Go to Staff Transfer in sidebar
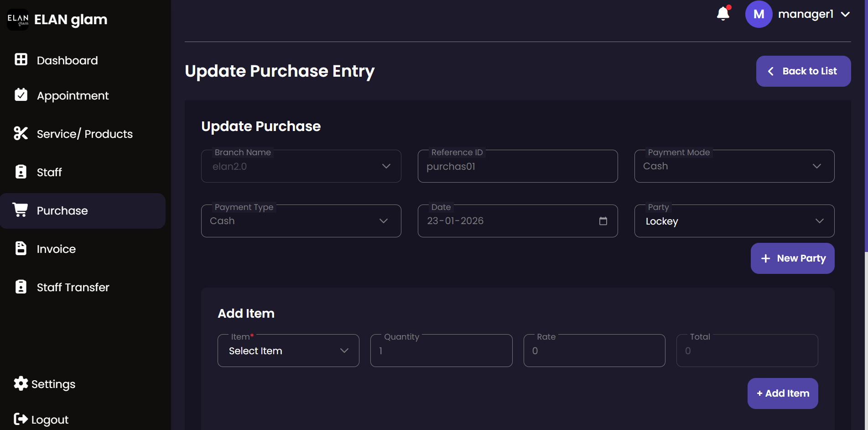868x430 pixels. pos(73,287)
